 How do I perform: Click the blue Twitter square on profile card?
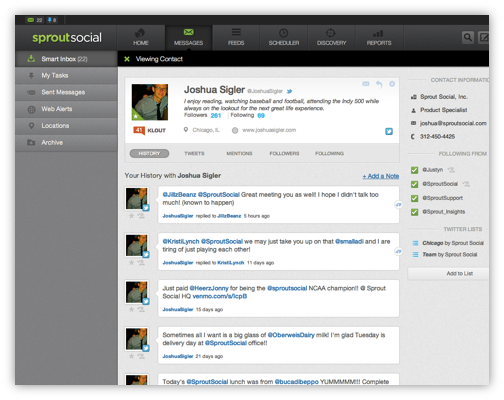coord(389,131)
